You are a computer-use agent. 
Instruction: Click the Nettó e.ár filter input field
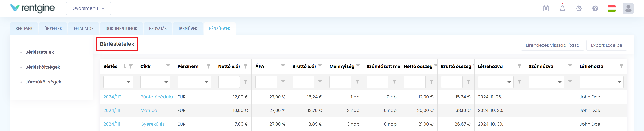tap(229, 82)
